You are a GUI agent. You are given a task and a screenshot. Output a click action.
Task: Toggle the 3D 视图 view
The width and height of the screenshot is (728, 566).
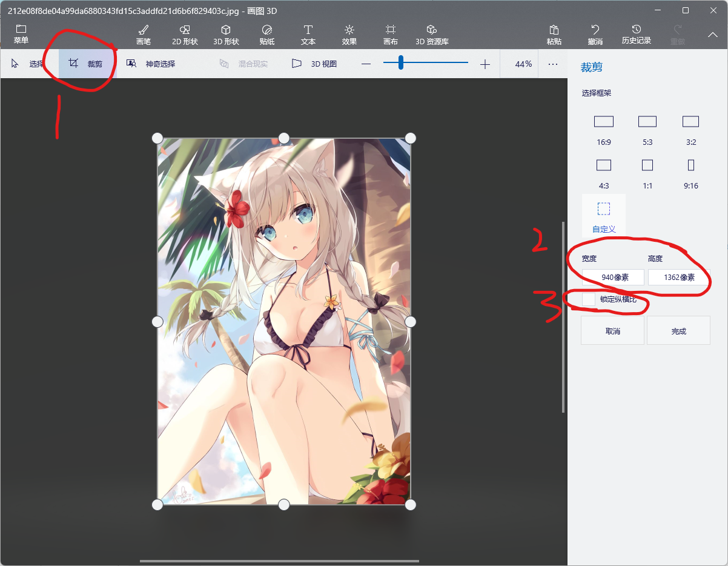pyautogui.click(x=314, y=64)
